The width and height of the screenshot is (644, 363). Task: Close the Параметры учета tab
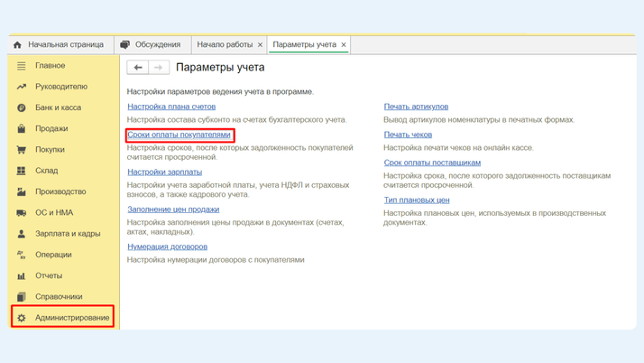pyautogui.click(x=344, y=45)
